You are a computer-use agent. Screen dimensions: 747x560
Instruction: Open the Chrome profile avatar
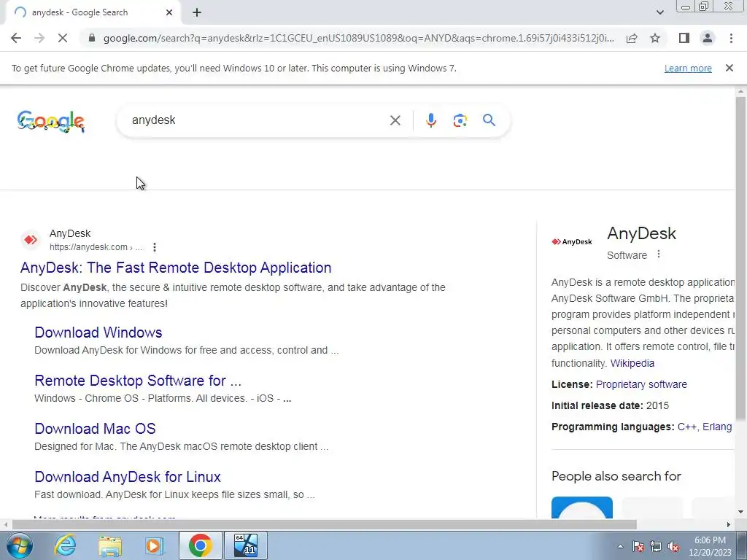(x=708, y=38)
